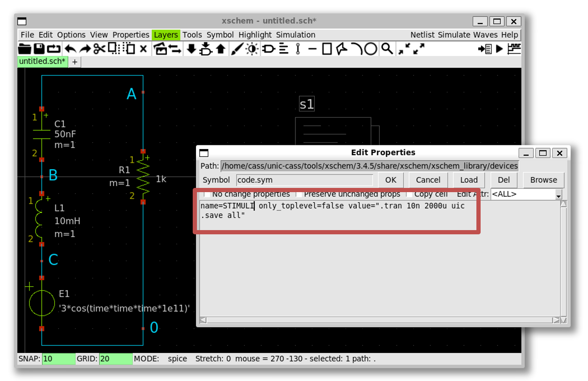Expand the Edit Attr <ALL> dropdown

(558, 195)
